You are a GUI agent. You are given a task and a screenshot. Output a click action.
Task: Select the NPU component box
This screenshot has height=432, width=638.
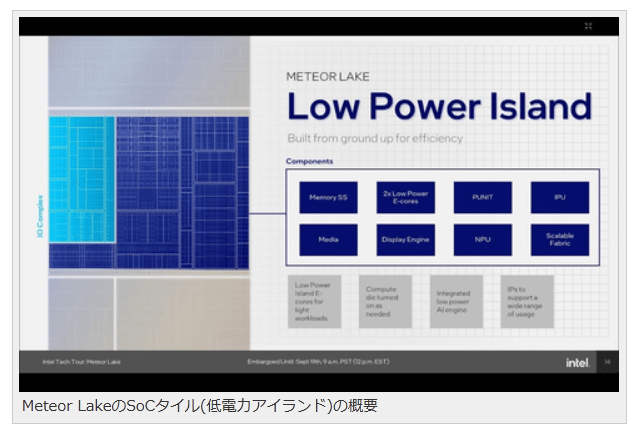(x=482, y=240)
